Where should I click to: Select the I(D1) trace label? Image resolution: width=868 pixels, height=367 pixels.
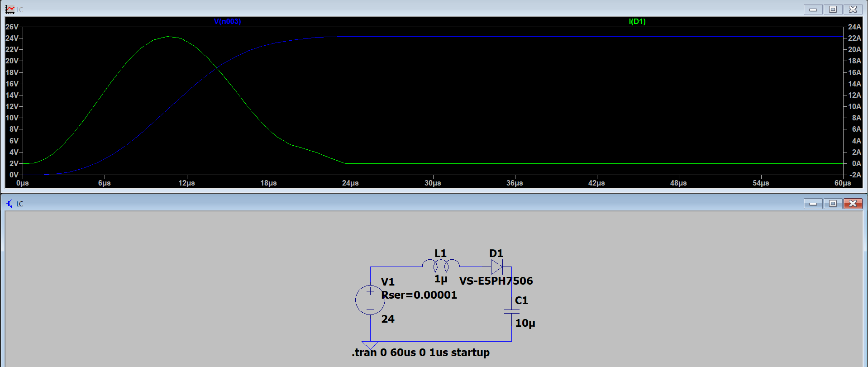[x=637, y=21]
